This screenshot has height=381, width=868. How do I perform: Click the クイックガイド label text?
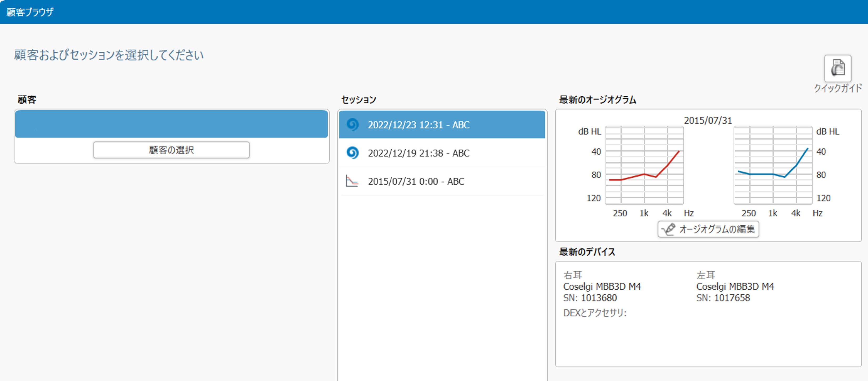click(838, 88)
